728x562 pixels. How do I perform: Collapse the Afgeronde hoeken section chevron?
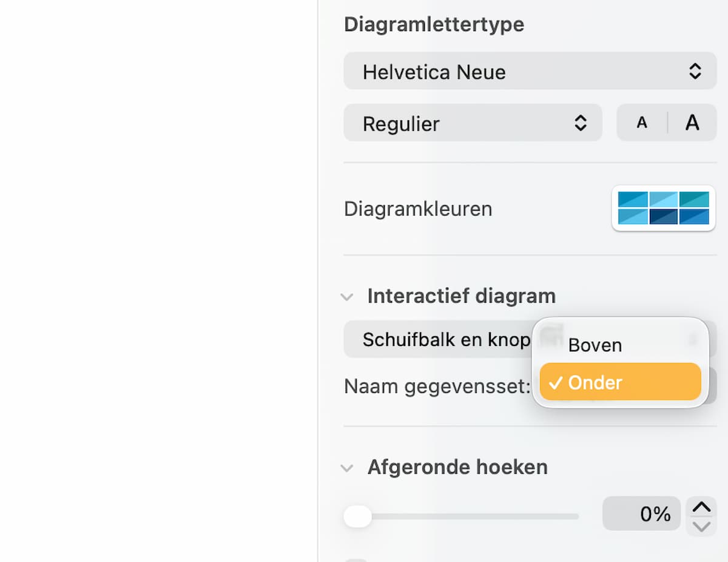[x=347, y=468]
